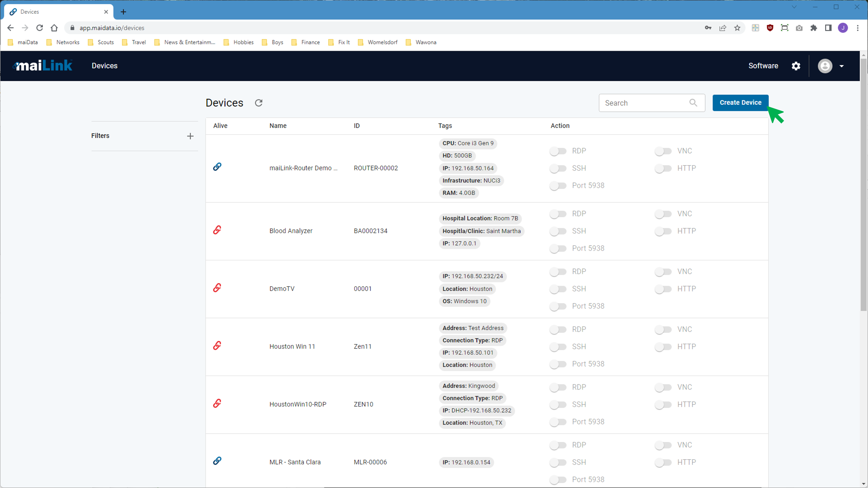
Task: Open the Scouts bookmarks folder
Action: pos(100,43)
